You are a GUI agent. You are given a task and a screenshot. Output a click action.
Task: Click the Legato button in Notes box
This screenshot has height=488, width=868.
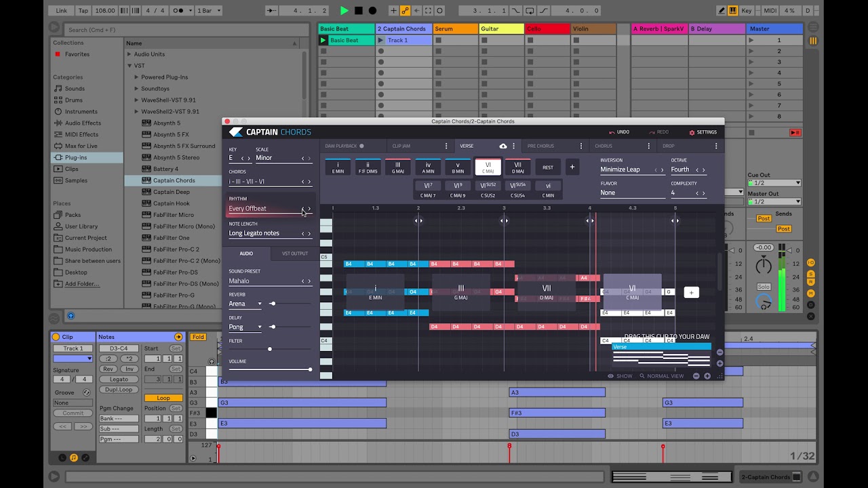119,380
